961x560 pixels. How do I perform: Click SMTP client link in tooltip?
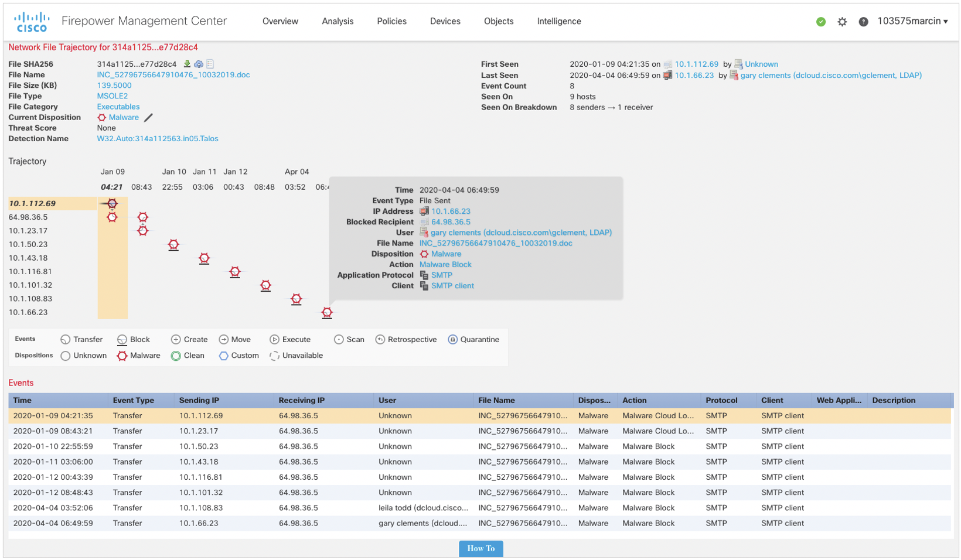click(452, 286)
